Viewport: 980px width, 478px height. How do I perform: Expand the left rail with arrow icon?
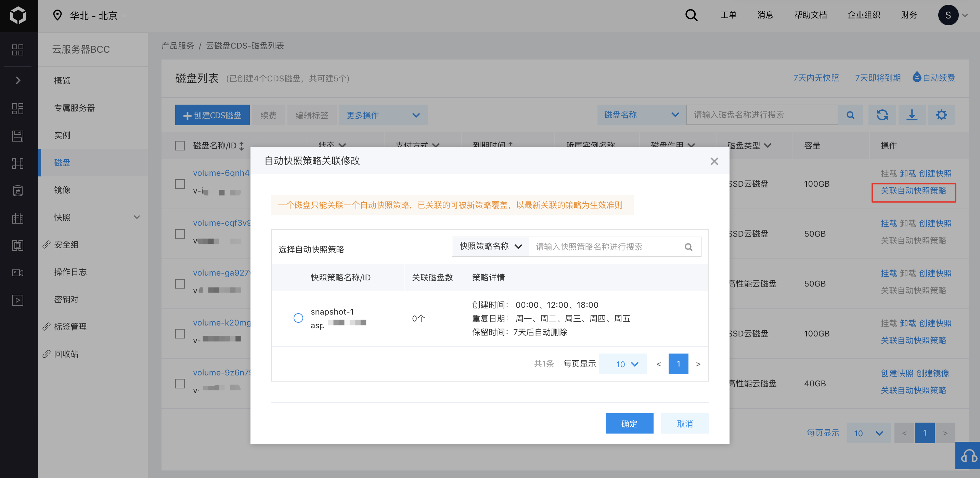tap(18, 80)
